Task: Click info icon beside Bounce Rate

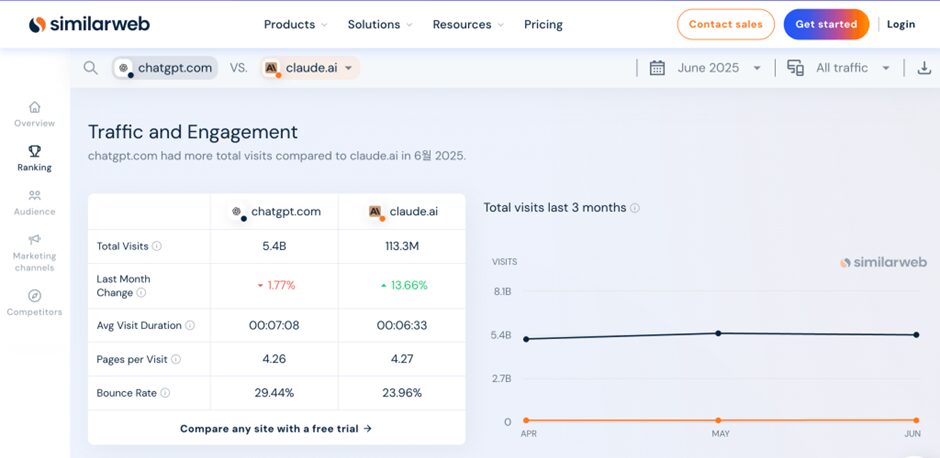Action: coord(165,393)
